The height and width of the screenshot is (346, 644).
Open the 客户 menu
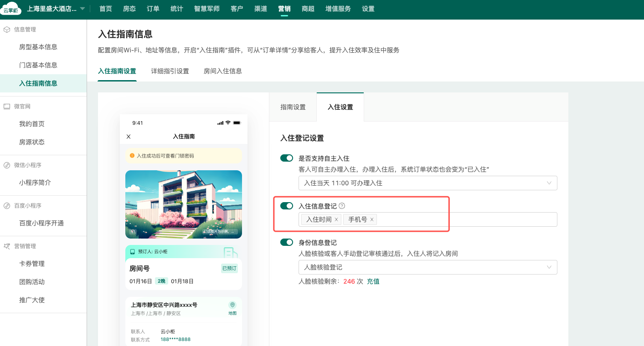coord(237,9)
